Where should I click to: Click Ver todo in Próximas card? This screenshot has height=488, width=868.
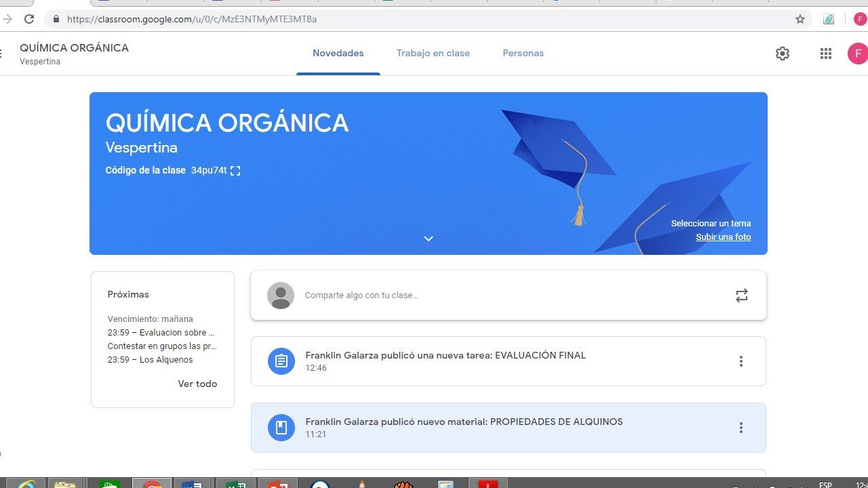click(197, 384)
